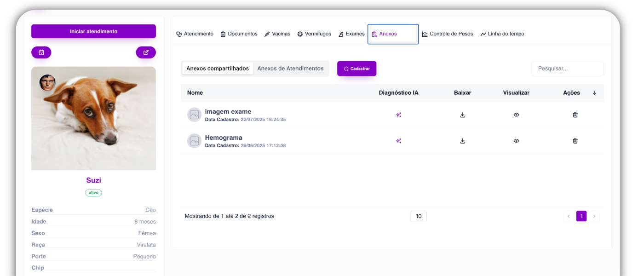Click the Iniciar atendimento button
Screen dimensions: 644x276
pyautogui.click(x=93, y=31)
